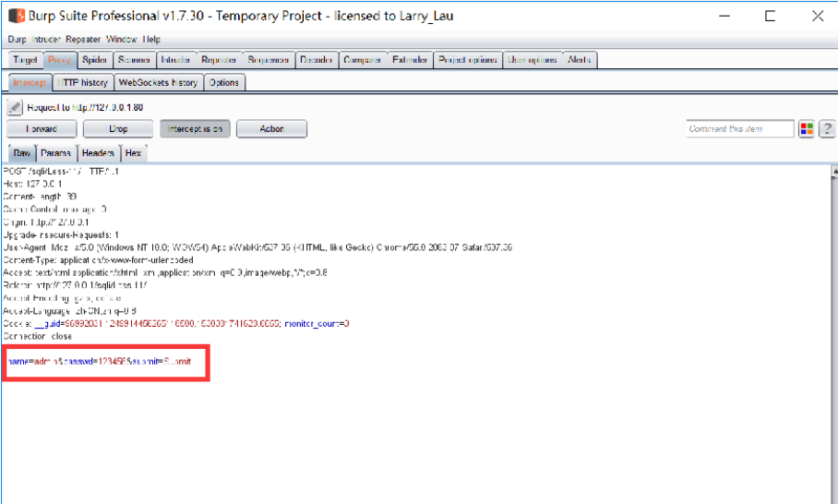Click the Forward button
This screenshot has width=838, height=504.
point(42,129)
